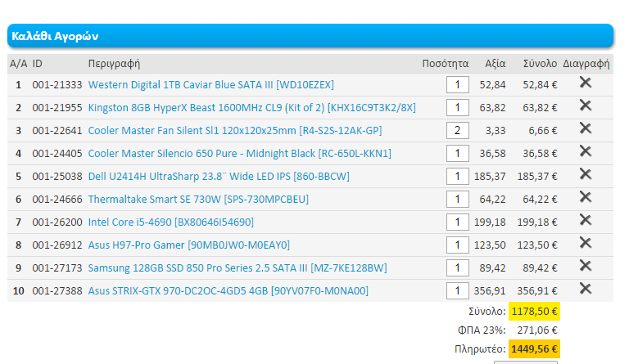This screenshot has width=629, height=364.
Task: Click the payable total 1449,56 €
Action: point(534,349)
